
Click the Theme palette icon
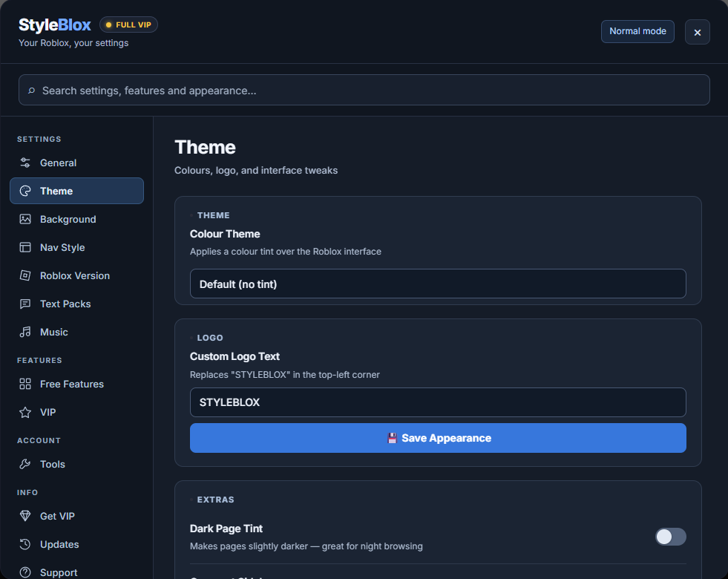click(25, 191)
